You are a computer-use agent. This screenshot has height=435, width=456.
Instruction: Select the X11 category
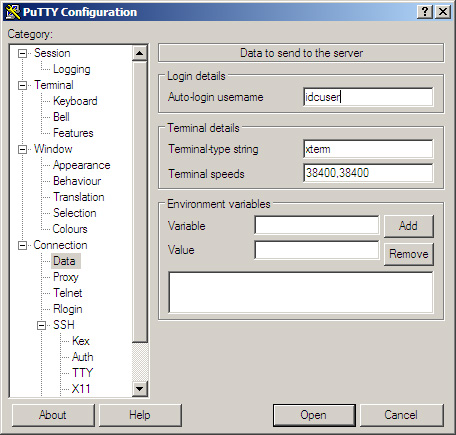pyautogui.click(x=81, y=389)
